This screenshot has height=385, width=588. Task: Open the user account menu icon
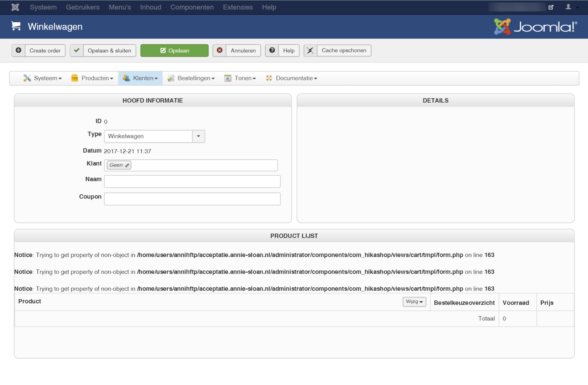tap(568, 7)
